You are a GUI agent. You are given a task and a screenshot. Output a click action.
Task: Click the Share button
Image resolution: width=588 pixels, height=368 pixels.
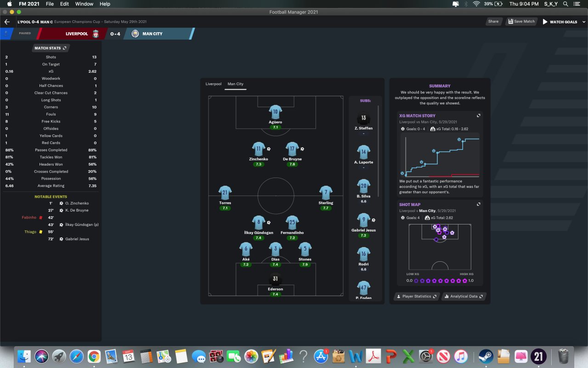tap(493, 22)
